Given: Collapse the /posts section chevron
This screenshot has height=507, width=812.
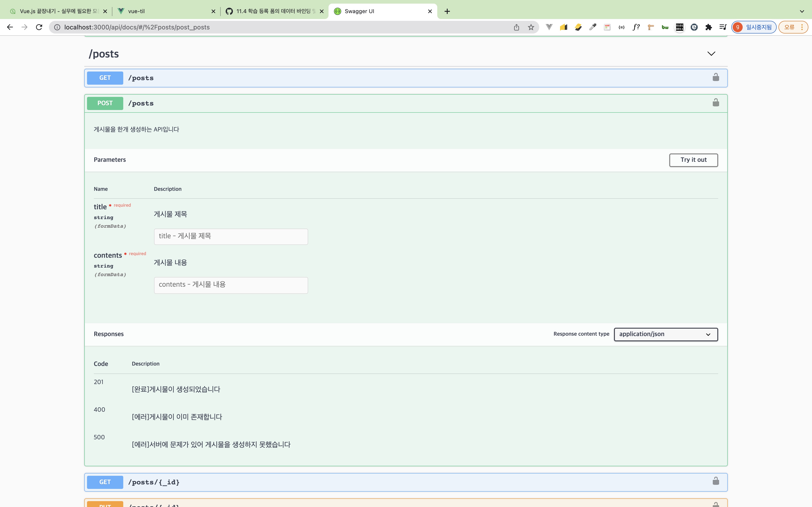Looking at the screenshot, I should coord(711,54).
